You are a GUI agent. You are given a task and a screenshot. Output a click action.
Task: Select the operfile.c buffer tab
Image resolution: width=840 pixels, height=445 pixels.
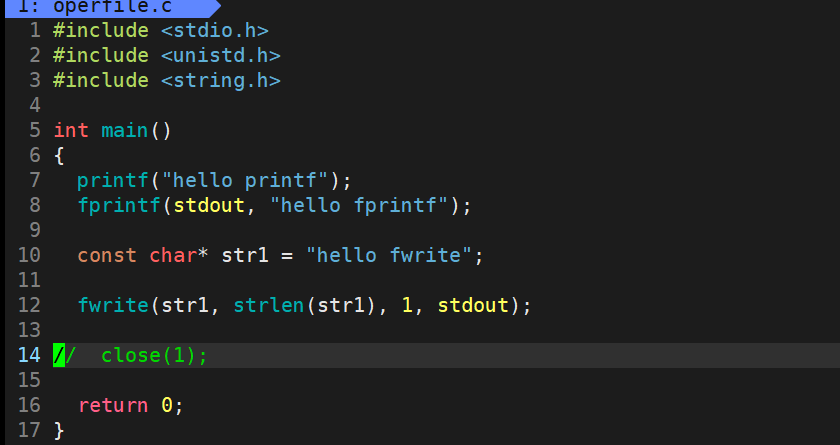pyautogui.click(x=112, y=7)
